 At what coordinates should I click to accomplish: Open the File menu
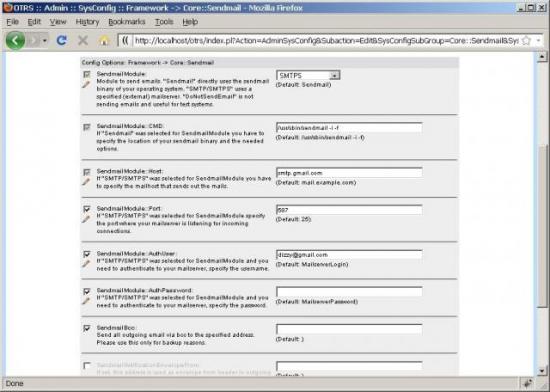click(12, 22)
